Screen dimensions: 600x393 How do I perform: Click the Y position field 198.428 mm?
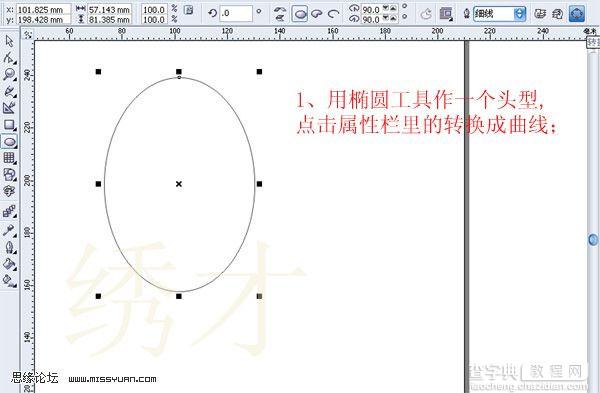(44, 19)
